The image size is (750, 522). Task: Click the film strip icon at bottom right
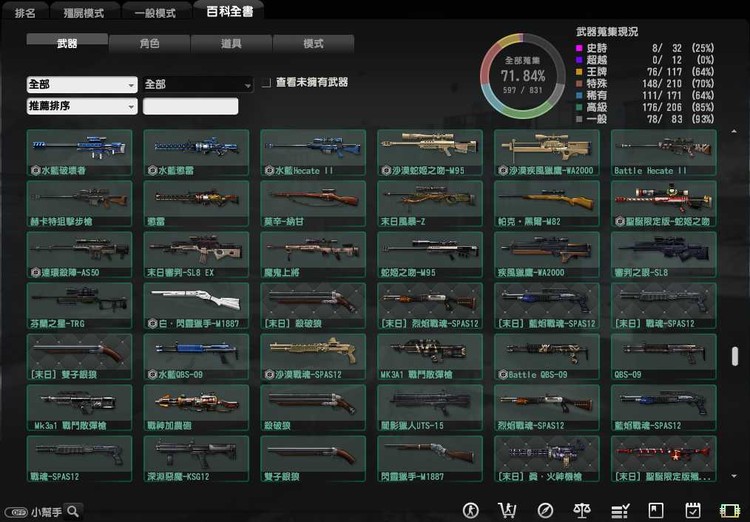(730, 511)
